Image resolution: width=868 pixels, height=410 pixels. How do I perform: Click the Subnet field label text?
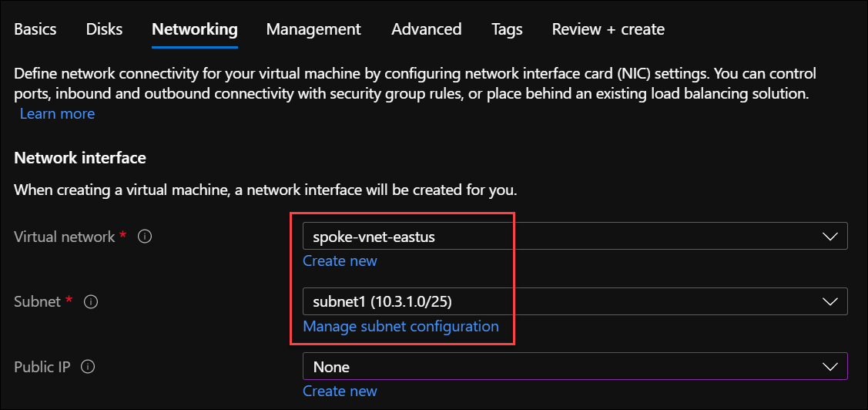point(37,302)
